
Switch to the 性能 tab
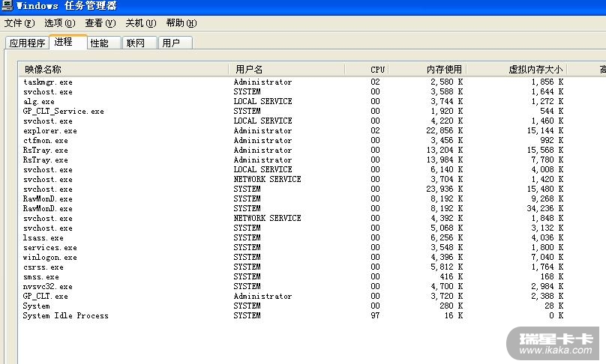point(104,43)
